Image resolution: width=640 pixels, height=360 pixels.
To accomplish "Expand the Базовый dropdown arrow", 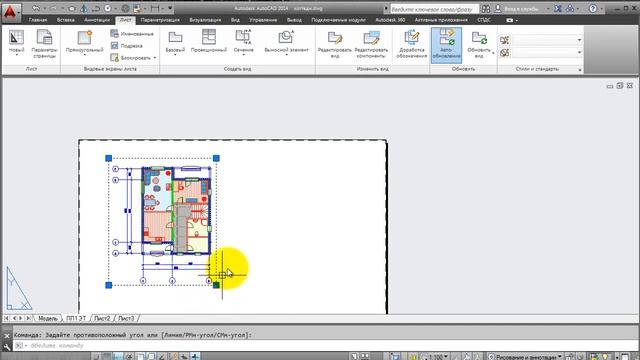I will (175, 55).
